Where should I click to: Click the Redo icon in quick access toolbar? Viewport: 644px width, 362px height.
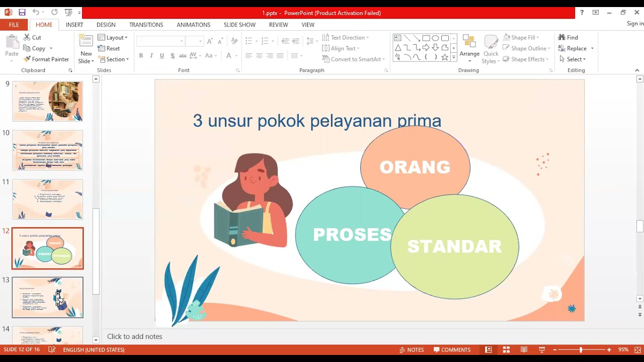54,13
